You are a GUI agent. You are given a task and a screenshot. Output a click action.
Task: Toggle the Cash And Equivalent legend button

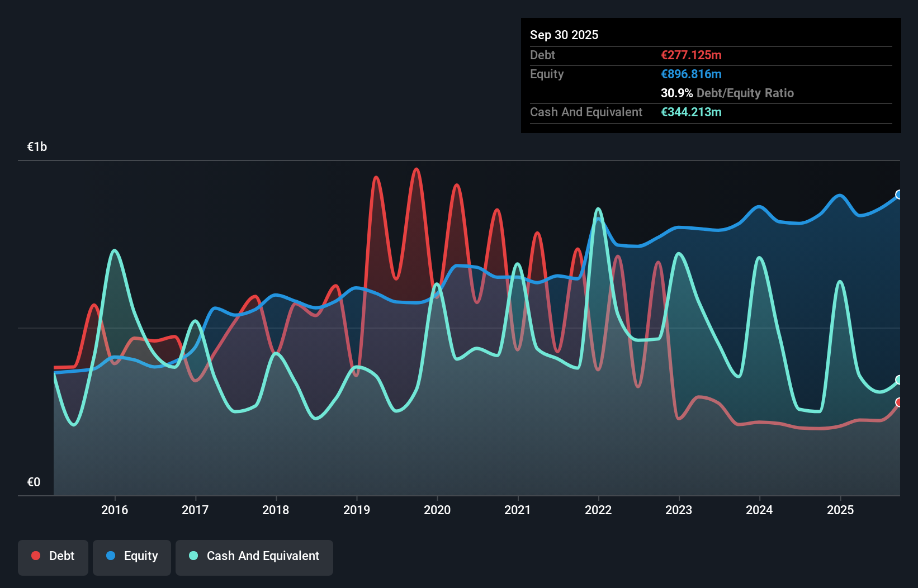click(254, 557)
